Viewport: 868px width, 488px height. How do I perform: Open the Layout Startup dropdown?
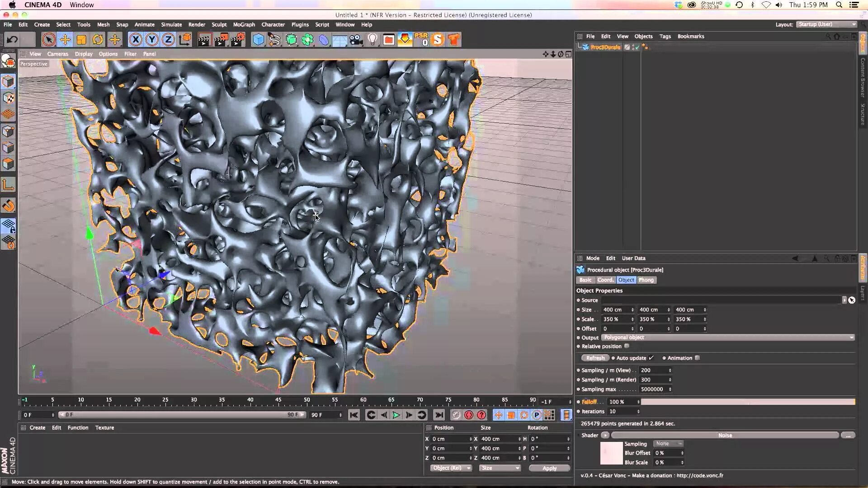point(826,24)
